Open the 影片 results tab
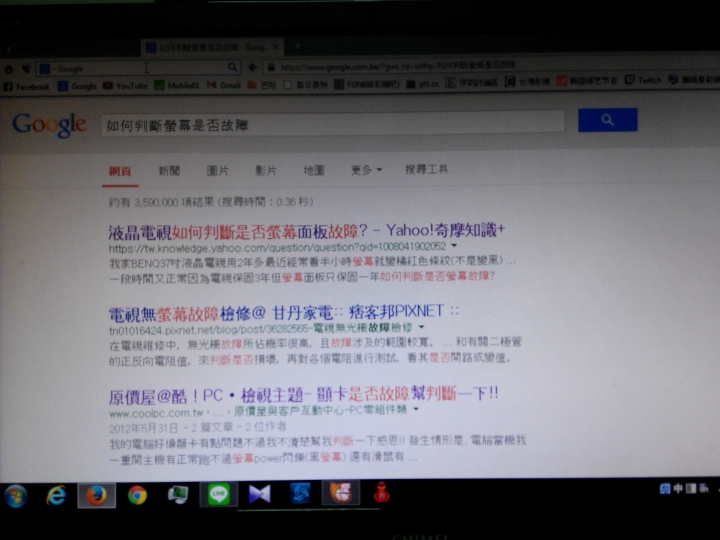Viewport: 720px width, 540px height. [266, 170]
